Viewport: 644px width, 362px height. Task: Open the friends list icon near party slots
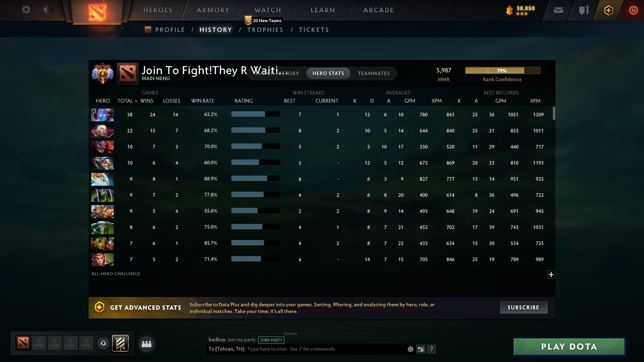pos(146,344)
